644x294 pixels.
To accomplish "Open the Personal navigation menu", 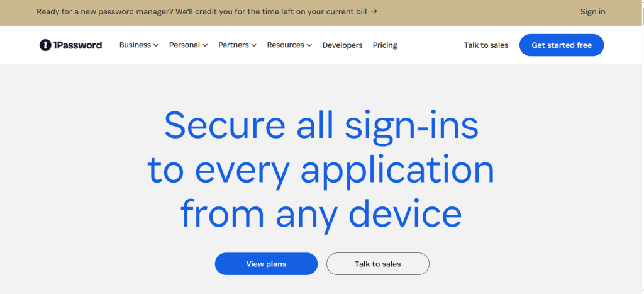I will 184,45.
